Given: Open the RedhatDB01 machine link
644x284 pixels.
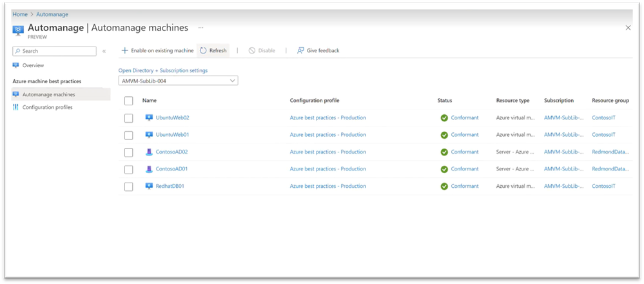Looking at the screenshot, I should 170,186.
